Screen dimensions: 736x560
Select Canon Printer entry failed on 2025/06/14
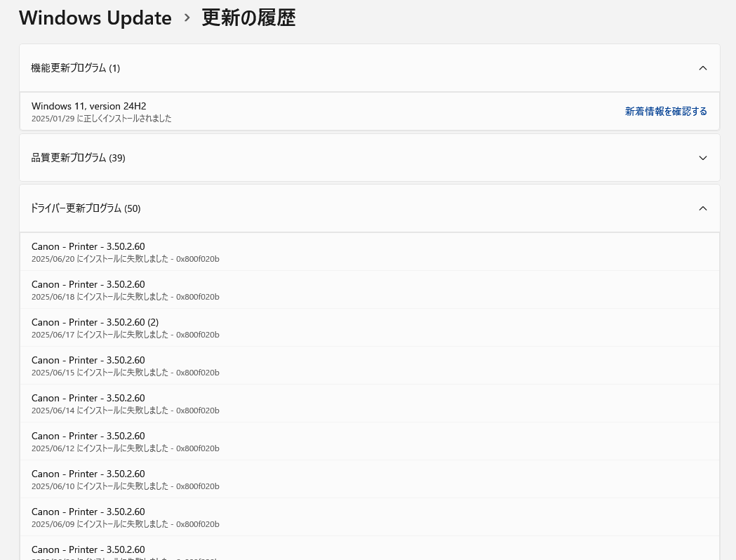pyautogui.click(x=370, y=404)
